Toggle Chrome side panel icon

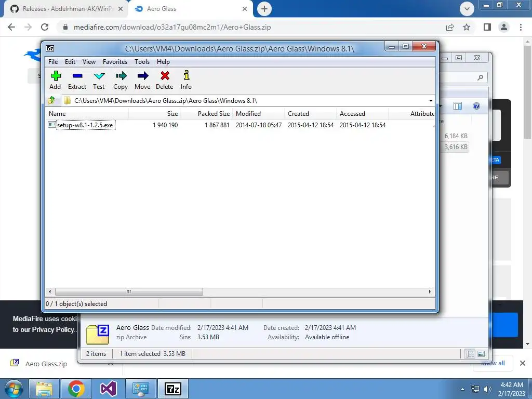[487, 27]
